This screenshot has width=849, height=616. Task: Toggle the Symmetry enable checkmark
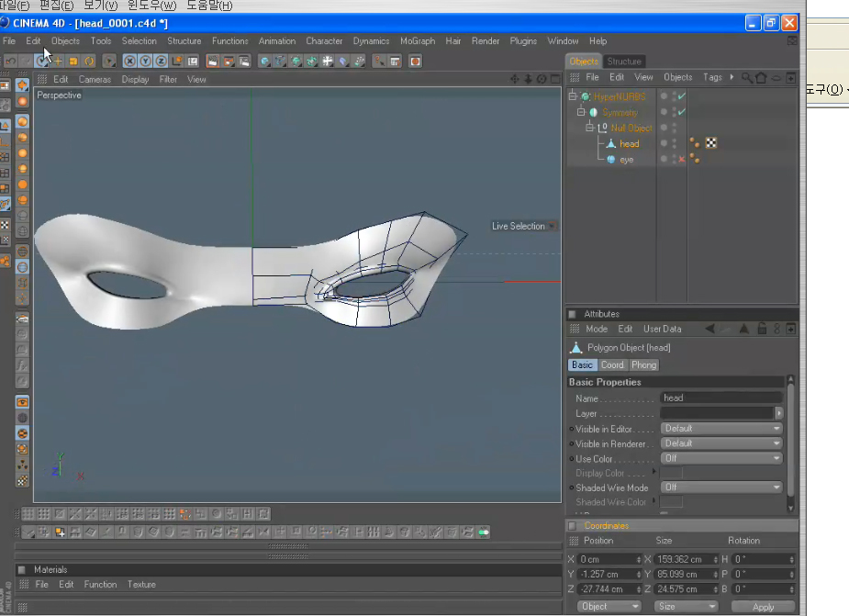point(682,112)
